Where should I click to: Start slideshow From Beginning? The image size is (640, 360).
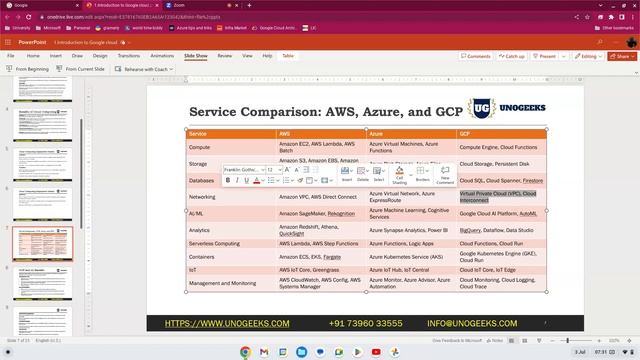click(x=27, y=69)
